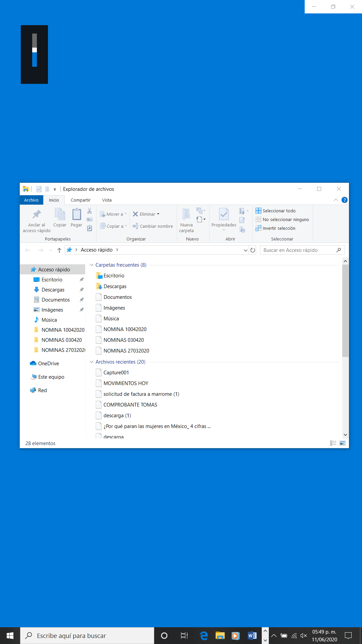Viewport: 362px width, 644px height.
Task: Open the Vista ribbon tab
Action: pos(107,200)
